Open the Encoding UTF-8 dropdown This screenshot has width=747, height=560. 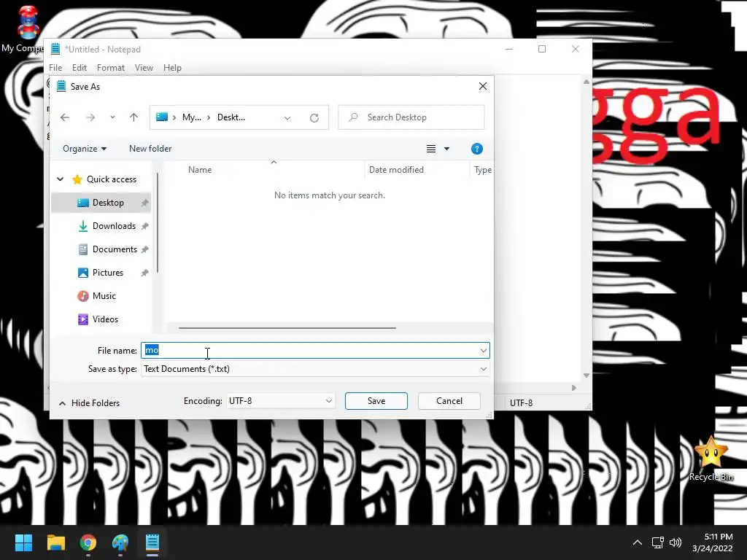pos(280,401)
